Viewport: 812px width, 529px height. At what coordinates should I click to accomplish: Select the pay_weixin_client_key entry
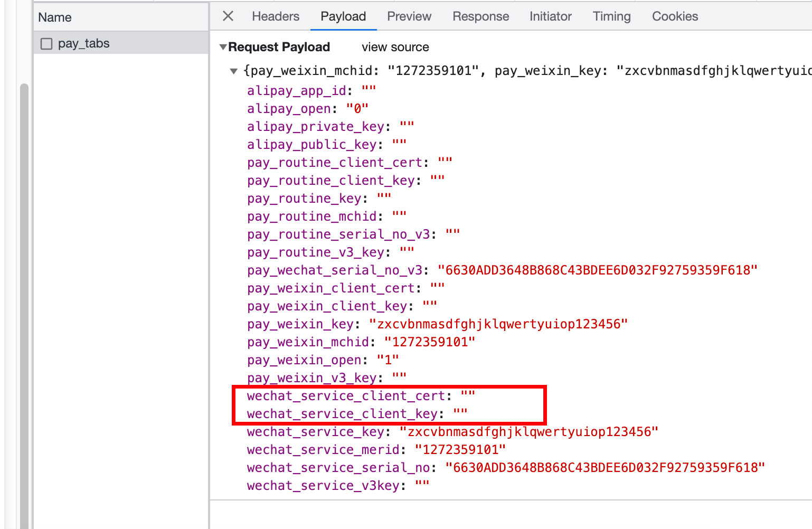point(342,306)
